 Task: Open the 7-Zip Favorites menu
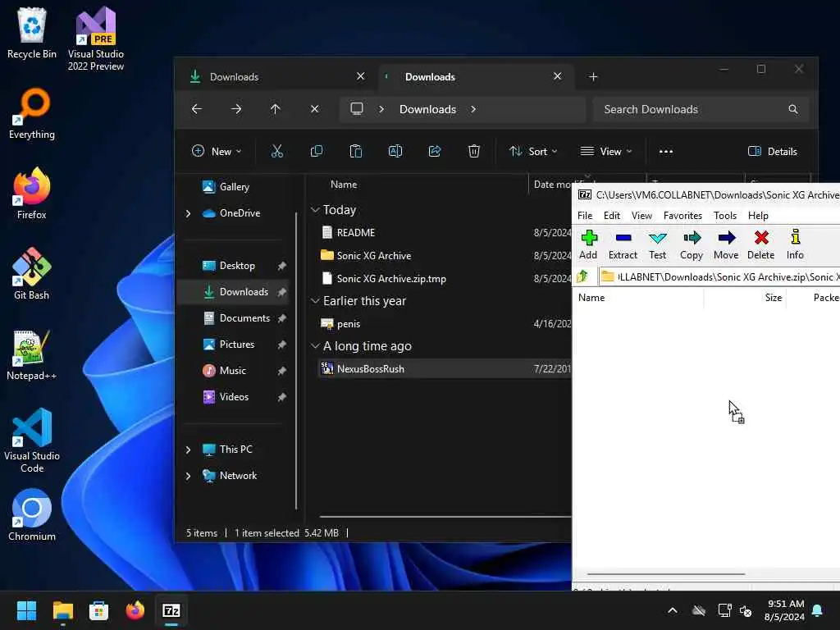pyautogui.click(x=682, y=216)
